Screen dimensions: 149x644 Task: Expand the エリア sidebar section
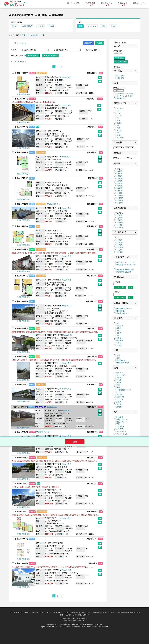coord(125,46)
